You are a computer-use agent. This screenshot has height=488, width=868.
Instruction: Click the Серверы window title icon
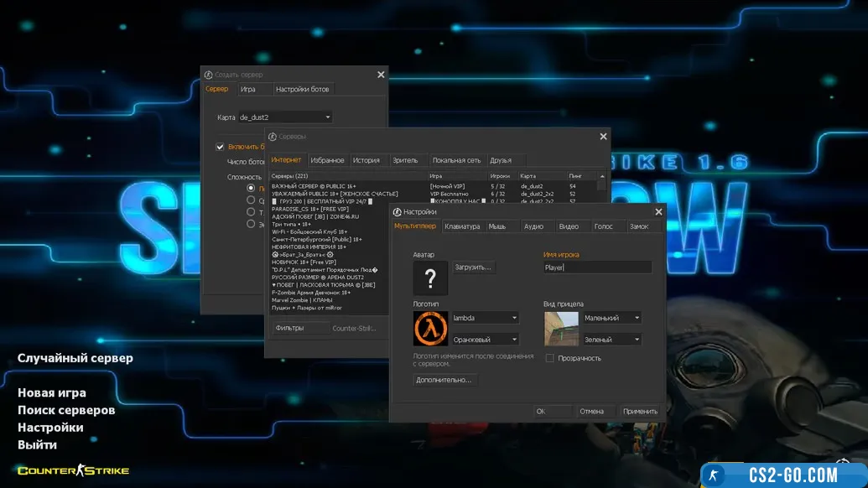[273, 136]
